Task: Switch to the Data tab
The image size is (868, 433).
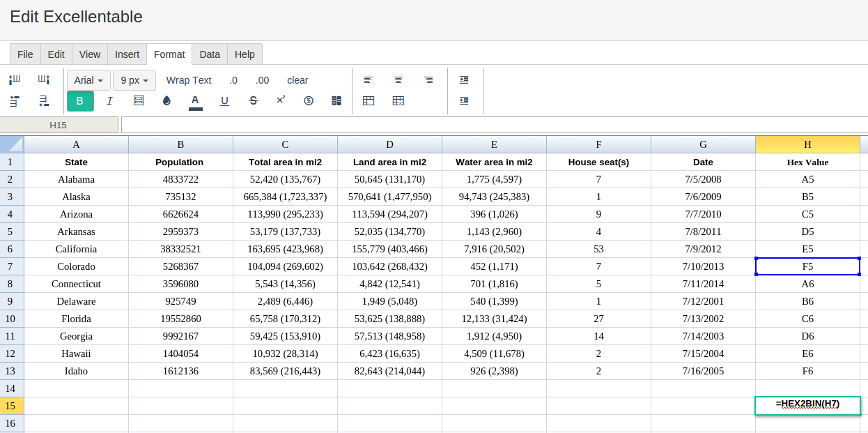Action: click(210, 54)
